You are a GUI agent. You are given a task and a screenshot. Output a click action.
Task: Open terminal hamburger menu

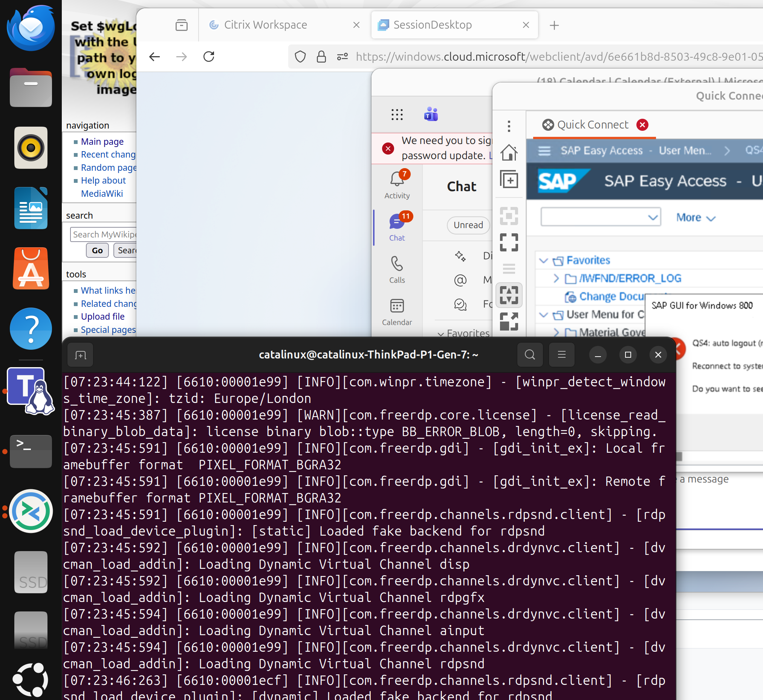[561, 355]
